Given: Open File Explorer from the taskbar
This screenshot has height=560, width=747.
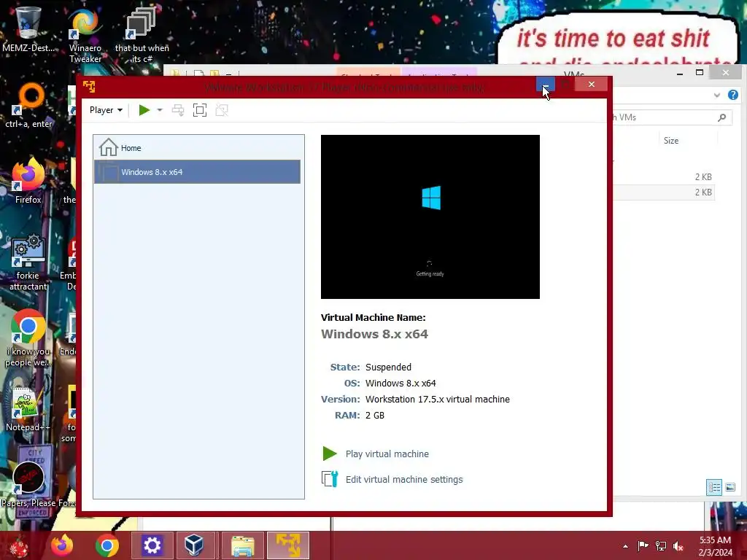Looking at the screenshot, I should pos(242,545).
